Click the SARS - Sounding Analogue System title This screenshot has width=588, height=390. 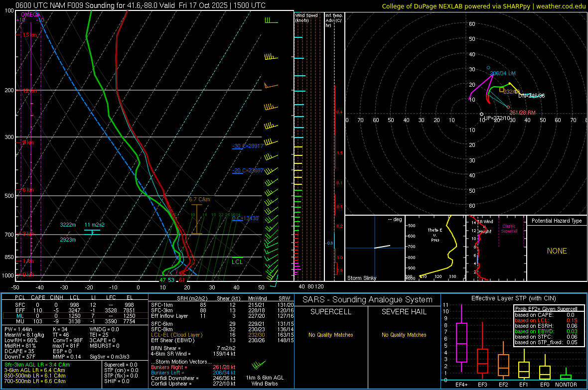368,300
